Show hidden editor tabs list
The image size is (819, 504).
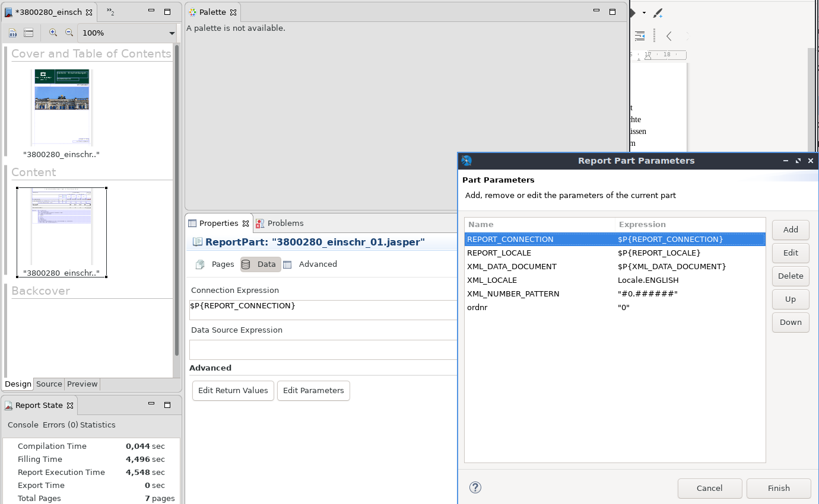(x=110, y=12)
